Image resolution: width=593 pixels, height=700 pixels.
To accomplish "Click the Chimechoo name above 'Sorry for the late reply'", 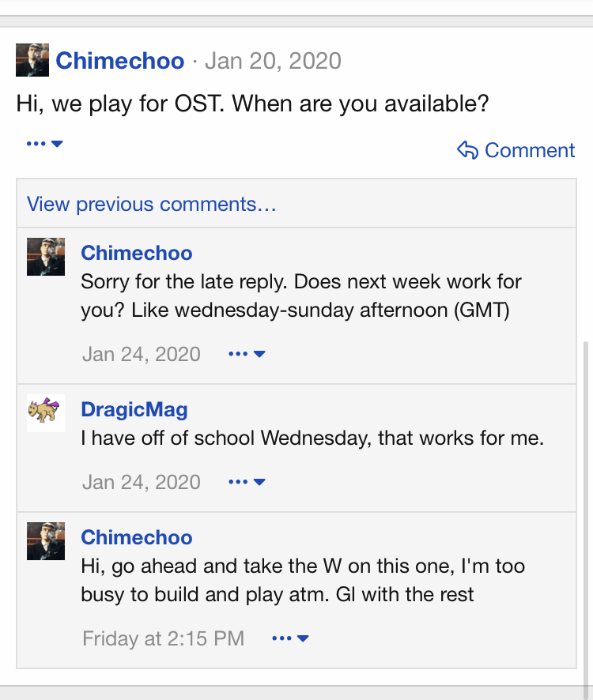I will pos(137,253).
